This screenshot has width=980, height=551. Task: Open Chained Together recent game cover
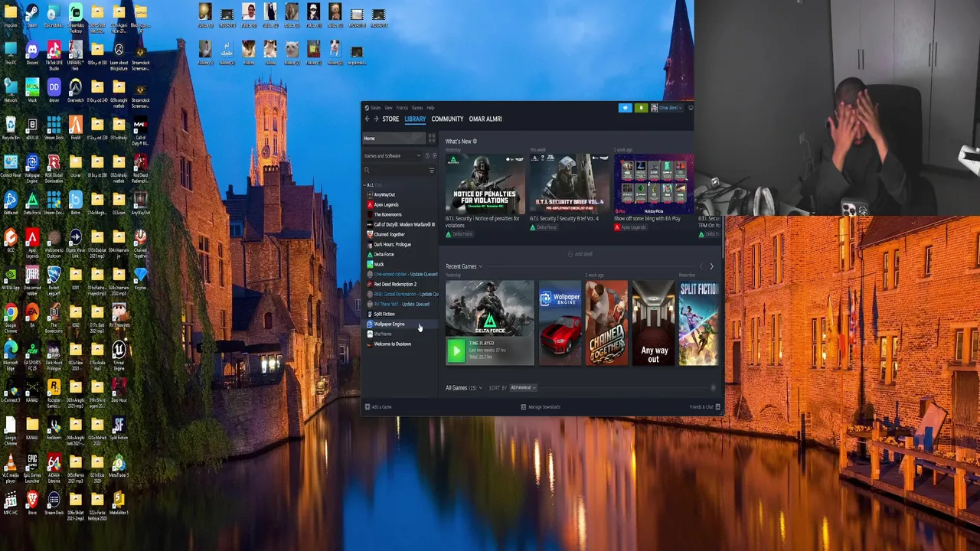(606, 323)
